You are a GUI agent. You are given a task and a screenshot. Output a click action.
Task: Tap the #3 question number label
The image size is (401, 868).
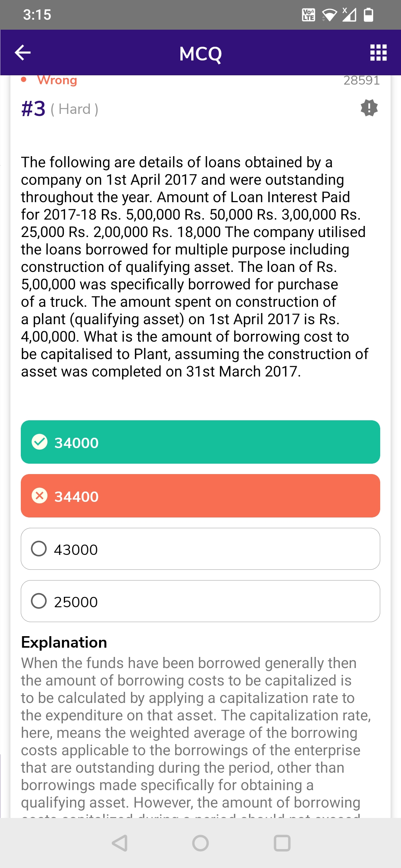33,109
